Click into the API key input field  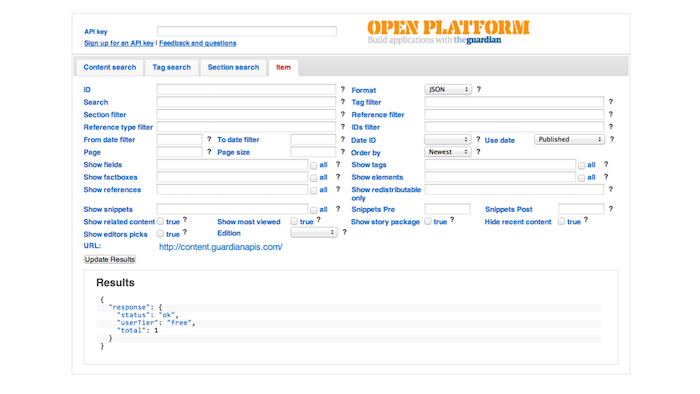(x=247, y=31)
